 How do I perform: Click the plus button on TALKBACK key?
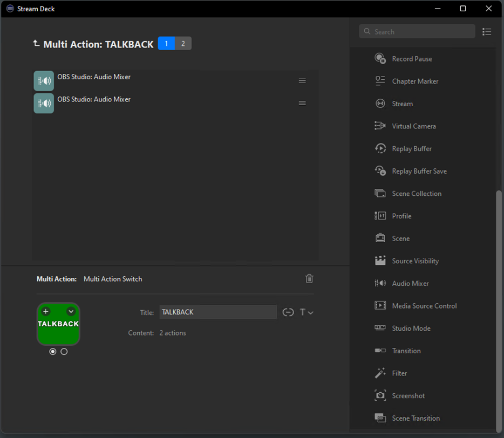tap(46, 311)
